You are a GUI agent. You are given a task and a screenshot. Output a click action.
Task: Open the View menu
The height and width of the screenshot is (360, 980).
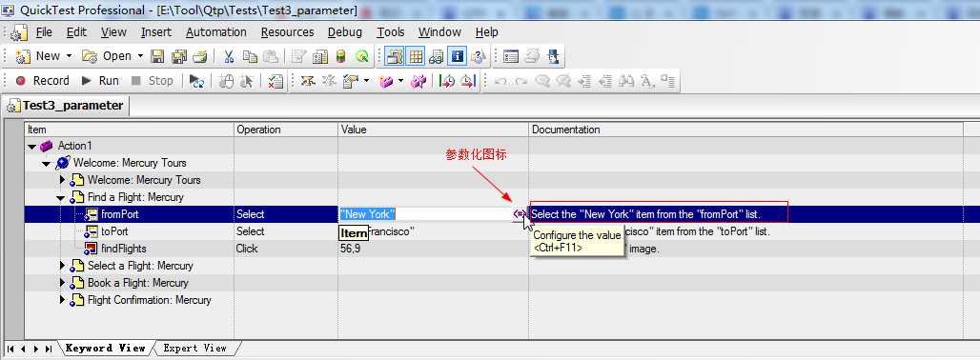tap(113, 31)
